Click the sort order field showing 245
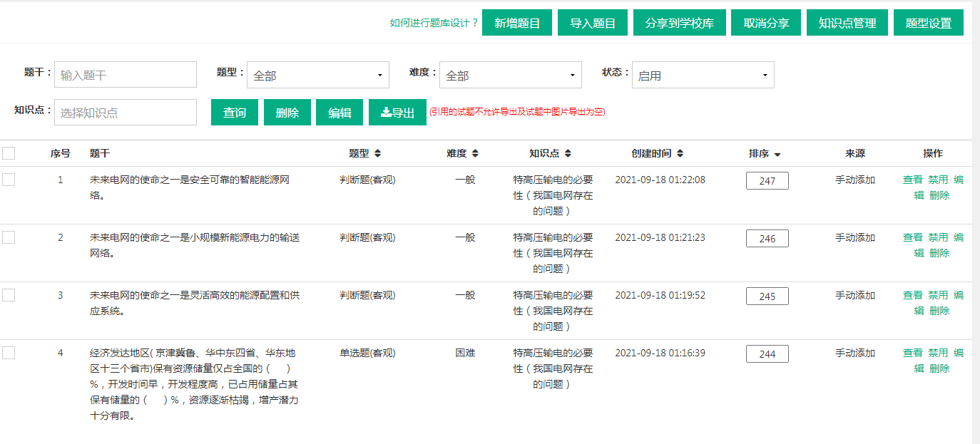Viewport: 980px width, 444px height. coord(767,296)
